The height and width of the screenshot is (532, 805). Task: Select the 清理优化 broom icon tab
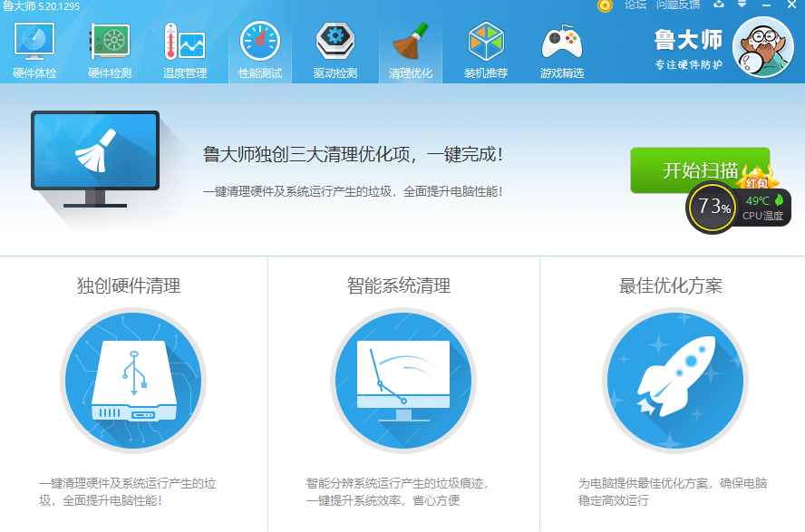(x=411, y=51)
